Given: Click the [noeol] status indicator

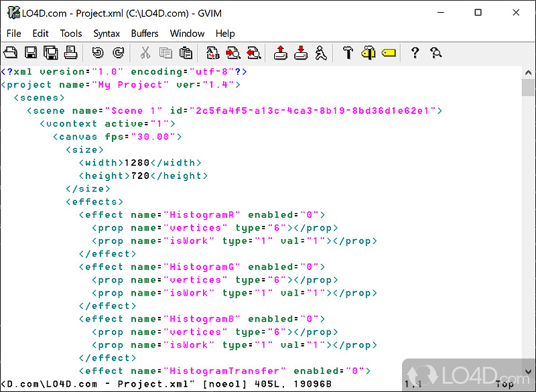Looking at the screenshot, I should (x=224, y=384).
